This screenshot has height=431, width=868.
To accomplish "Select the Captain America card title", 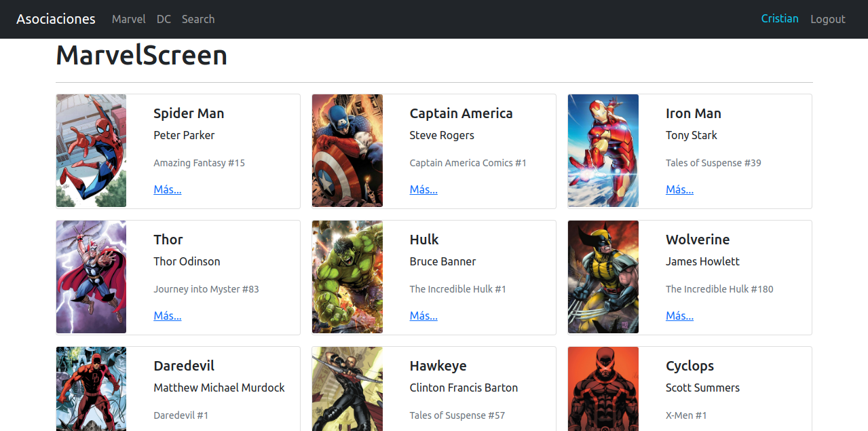I will point(461,113).
